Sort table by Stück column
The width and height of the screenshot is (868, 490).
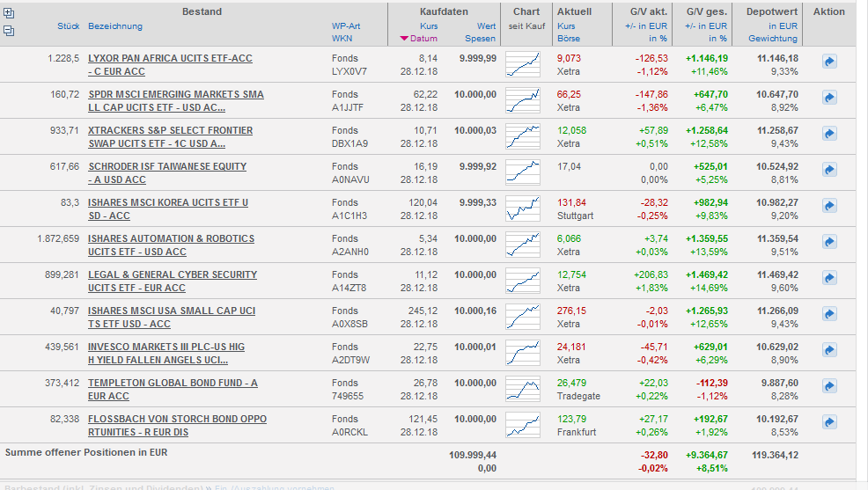pyautogui.click(x=68, y=26)
